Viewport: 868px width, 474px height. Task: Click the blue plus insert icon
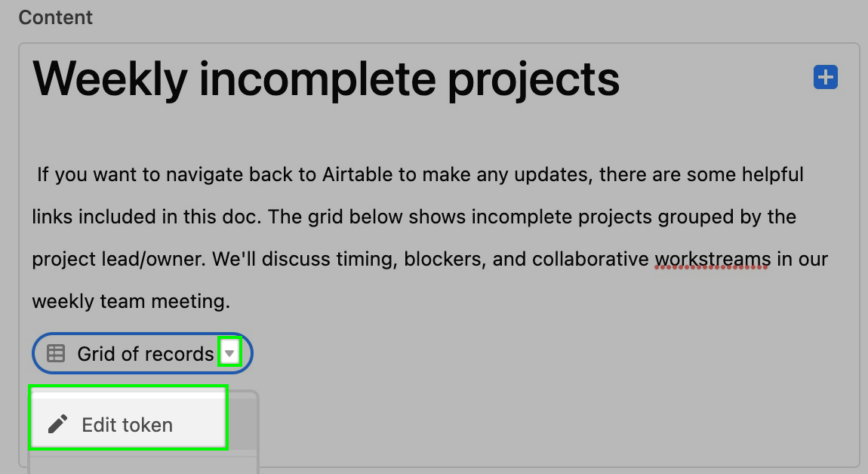(x=826, y=77)
